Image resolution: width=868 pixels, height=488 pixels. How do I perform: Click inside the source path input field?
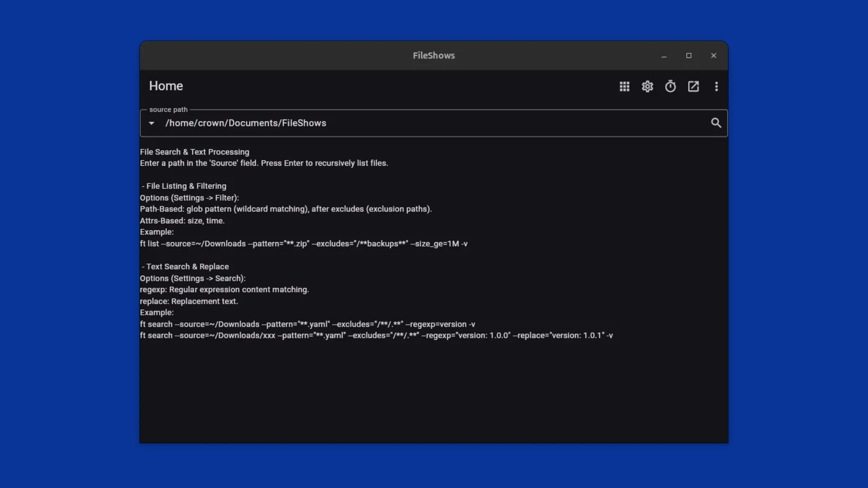pos(404,123)
